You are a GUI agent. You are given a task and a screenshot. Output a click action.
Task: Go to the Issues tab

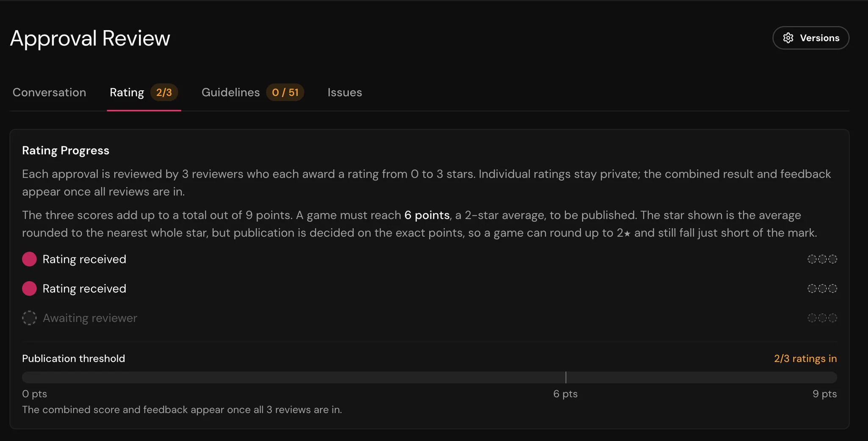(345, 92)
